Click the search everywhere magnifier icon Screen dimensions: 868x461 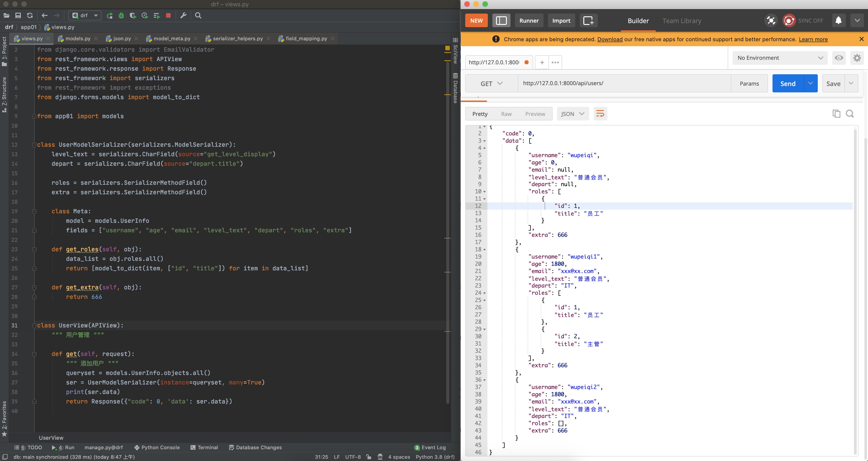coord(198,16)
